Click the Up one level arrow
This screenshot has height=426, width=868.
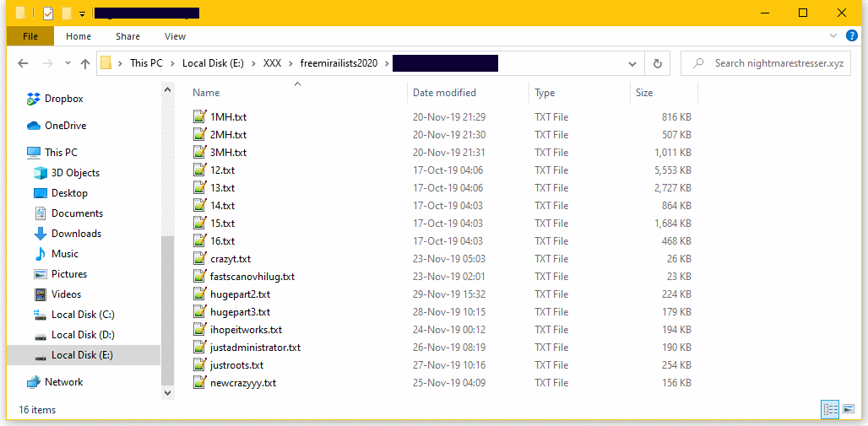(84, 64)
